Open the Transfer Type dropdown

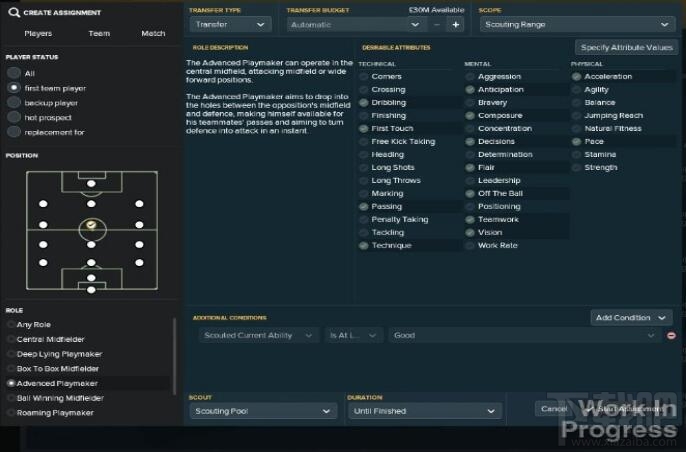tap(230, 25)
